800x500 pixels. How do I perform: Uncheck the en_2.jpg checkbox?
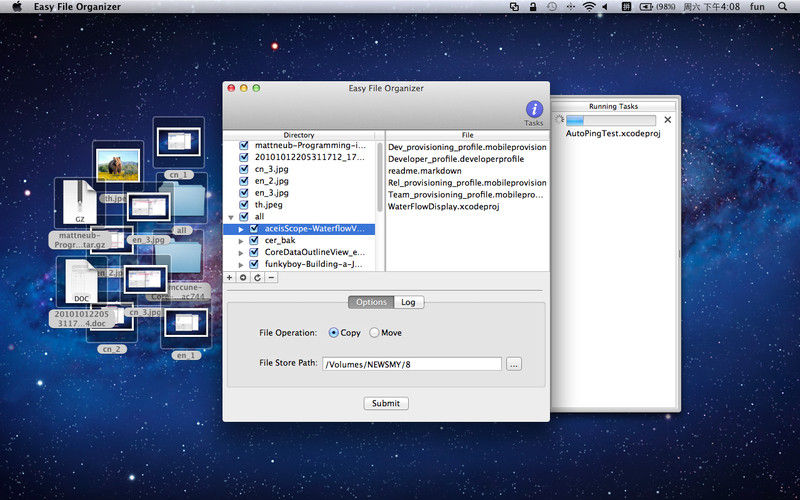click(x=244, y=181)
